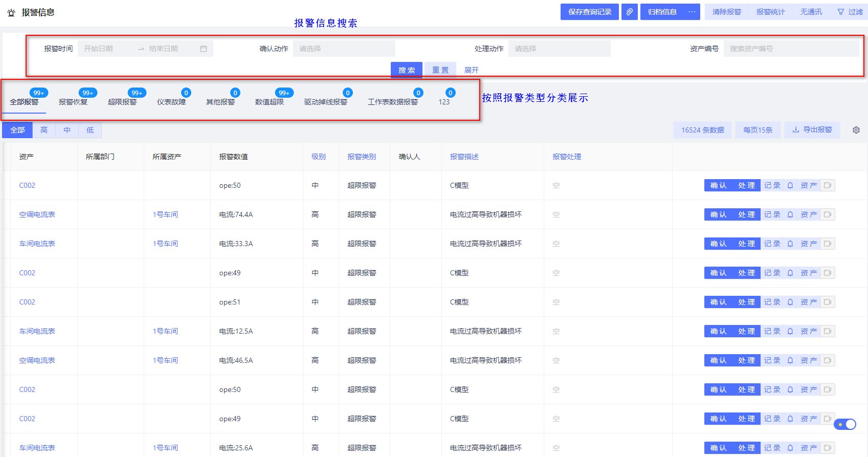Image resolution: width=868 pixels, height=457 pixels.
Task: Click 报警处理 column header
Action: click(567, 157)
